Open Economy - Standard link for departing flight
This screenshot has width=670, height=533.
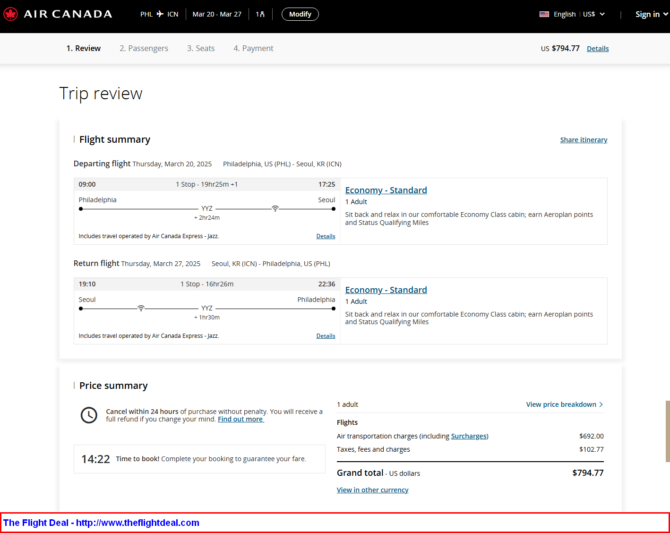click(386, 190)
